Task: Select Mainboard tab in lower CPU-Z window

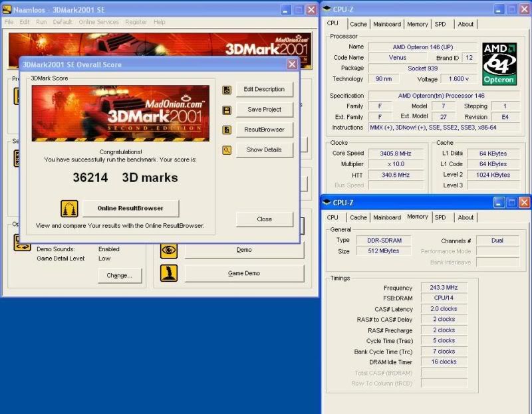Action: pos(387,217)
